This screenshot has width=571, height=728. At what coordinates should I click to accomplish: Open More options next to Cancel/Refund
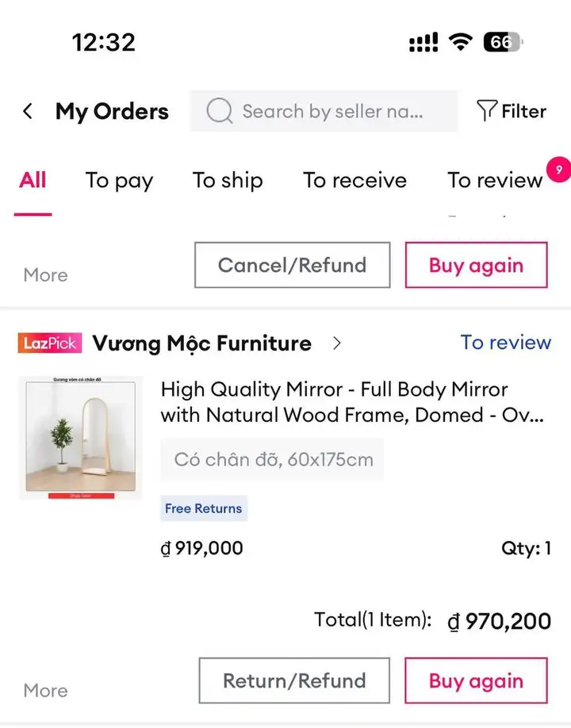[x=45, y=275]
